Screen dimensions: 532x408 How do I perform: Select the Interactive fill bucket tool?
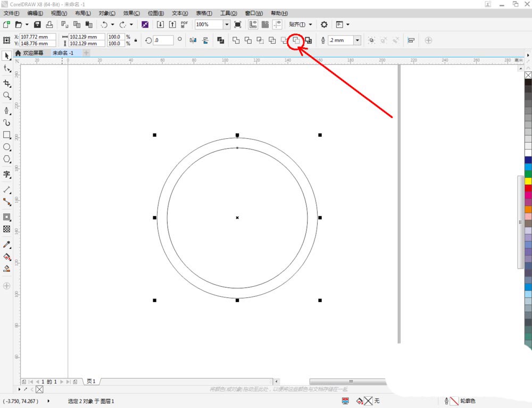click(7, 257)
